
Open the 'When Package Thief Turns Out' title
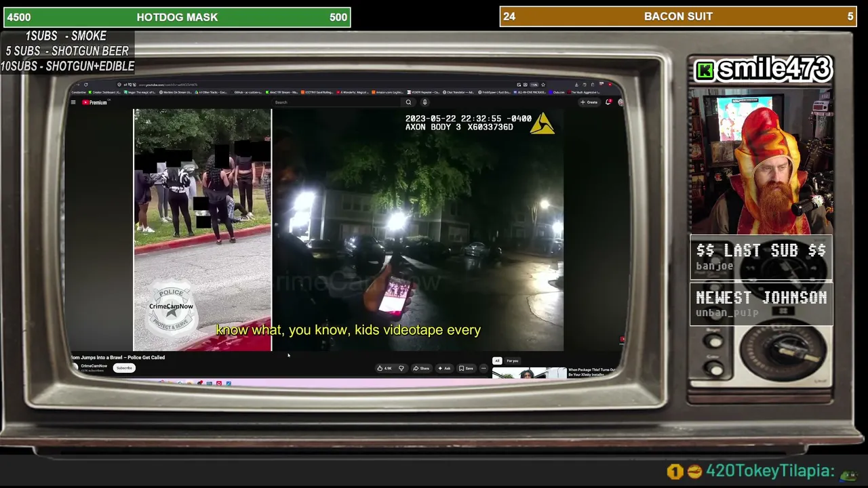(x=592, y=372)
